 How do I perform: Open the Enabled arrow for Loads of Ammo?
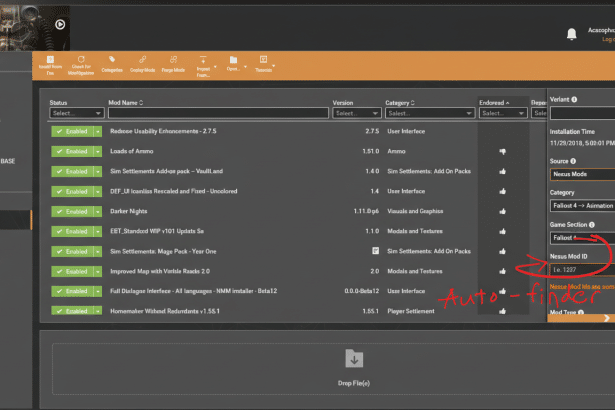tap(98, 151)
